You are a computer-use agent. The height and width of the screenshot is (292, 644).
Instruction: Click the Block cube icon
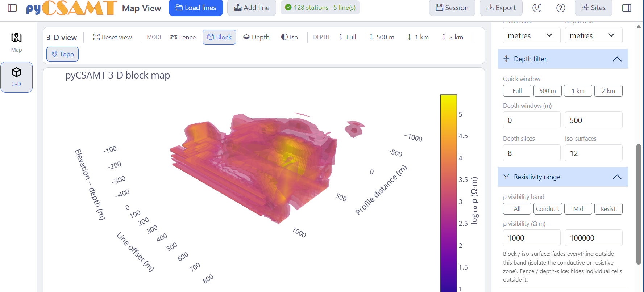(211, 37)
